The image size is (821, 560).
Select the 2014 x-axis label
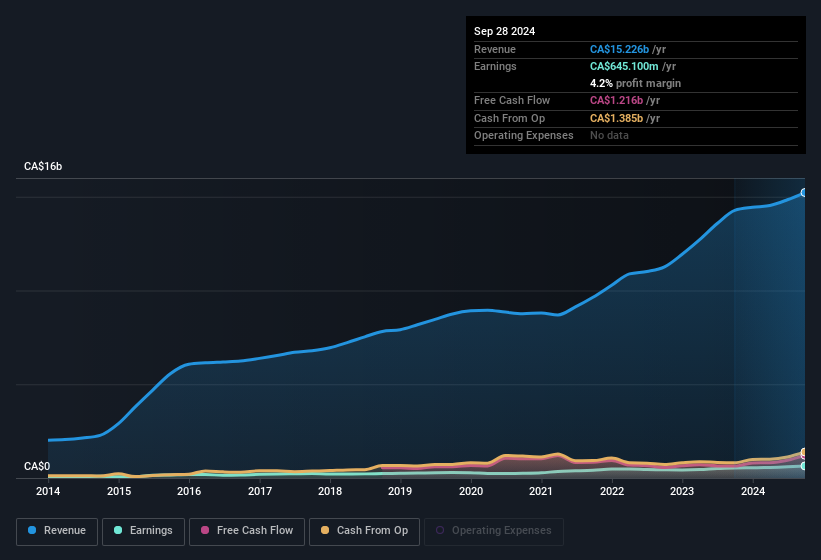point(48,491)
